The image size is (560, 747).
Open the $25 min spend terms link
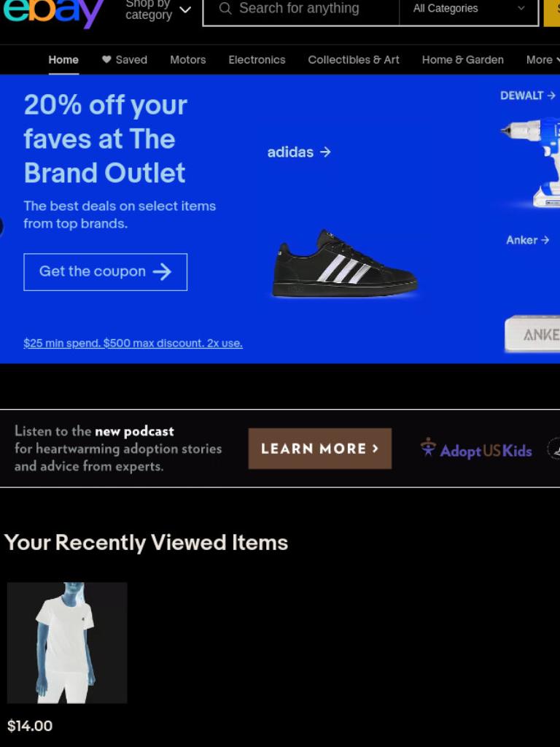(133, 343)
